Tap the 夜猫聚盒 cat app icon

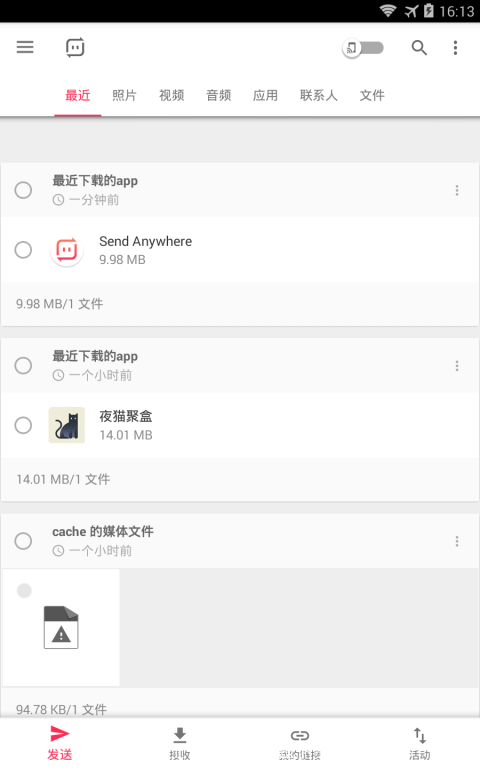[x=67, y=425]
